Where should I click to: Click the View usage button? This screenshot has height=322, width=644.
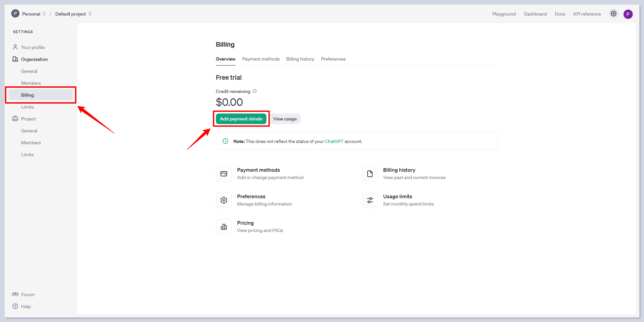click(x=285, y=119)
